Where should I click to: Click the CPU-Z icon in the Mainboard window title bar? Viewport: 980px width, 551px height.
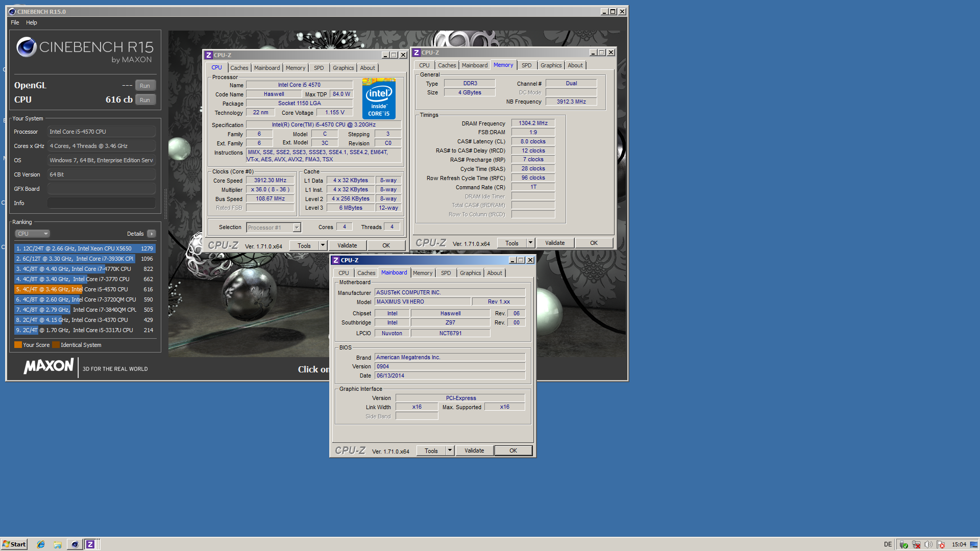pyautogui.click(x=336, y=260)
